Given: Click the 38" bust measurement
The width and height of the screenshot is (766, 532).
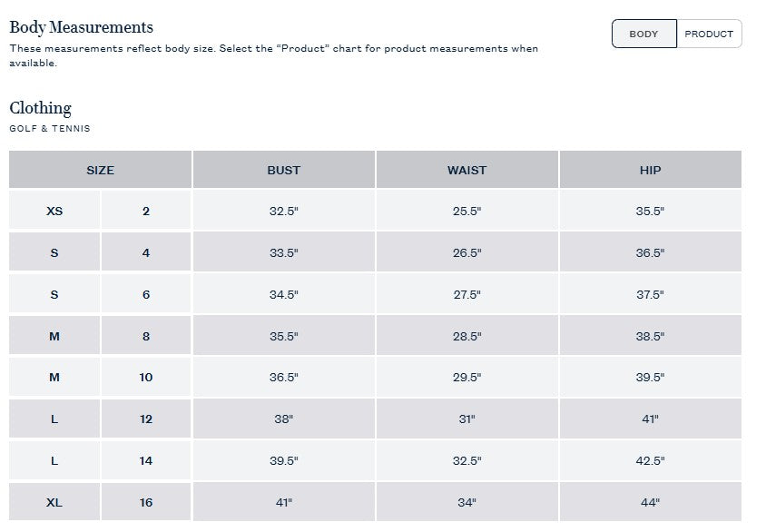Looking at the screenshot, I should (x=284, y=419).
